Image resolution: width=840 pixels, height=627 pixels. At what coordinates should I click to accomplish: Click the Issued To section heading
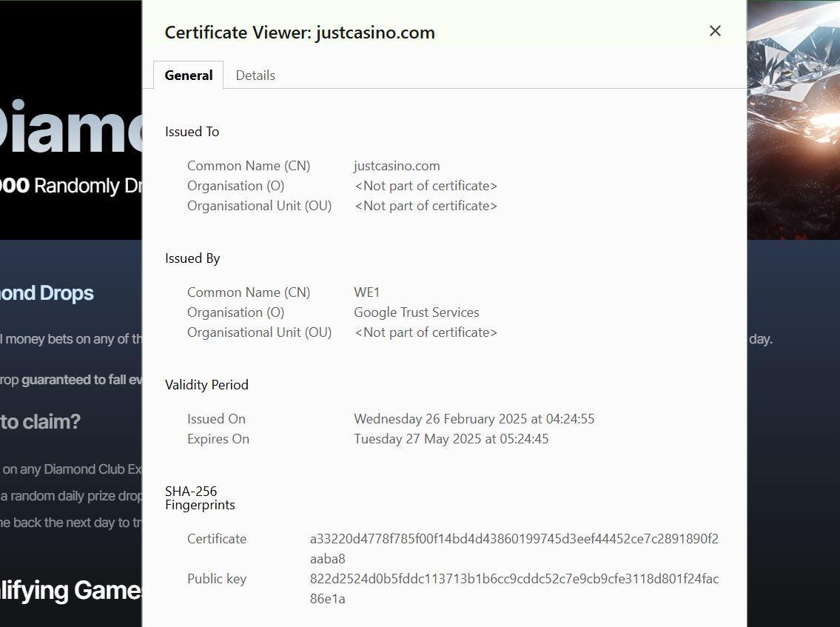point(192,132)
